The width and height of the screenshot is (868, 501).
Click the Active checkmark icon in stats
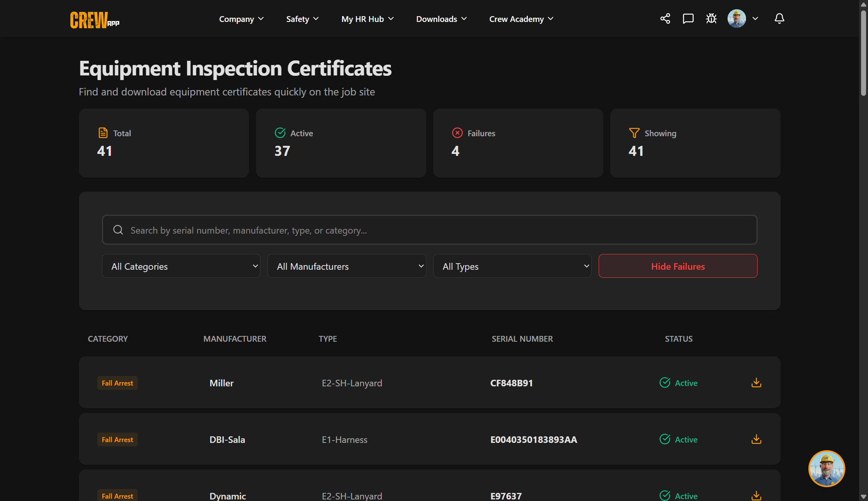[x=280, y=133]
